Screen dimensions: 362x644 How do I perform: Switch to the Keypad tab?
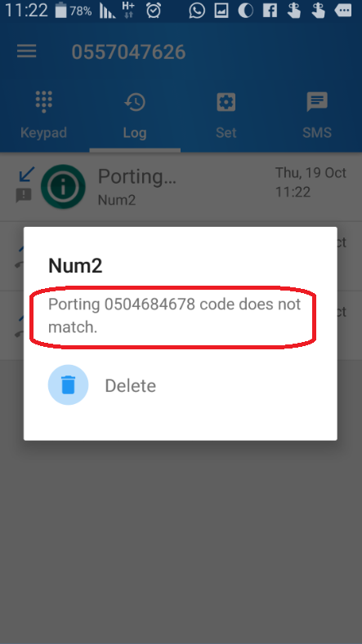(43, 115)
